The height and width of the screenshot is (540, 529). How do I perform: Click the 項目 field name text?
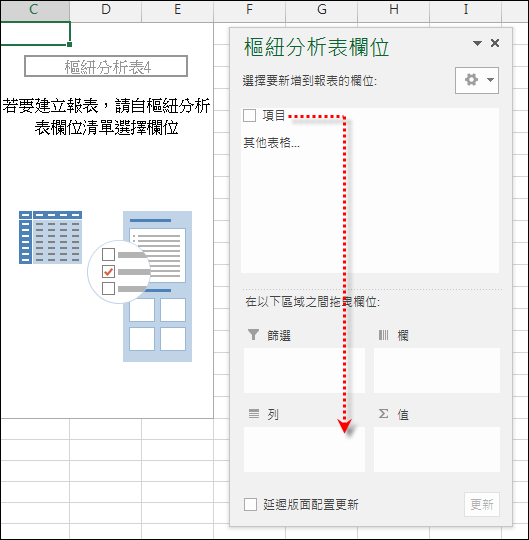click(274, 115)
